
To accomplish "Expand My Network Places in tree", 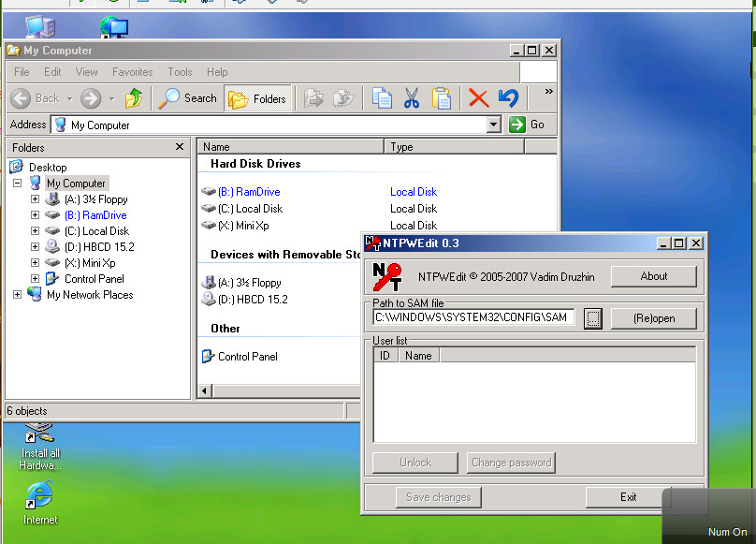I will (x=18, y=295).
